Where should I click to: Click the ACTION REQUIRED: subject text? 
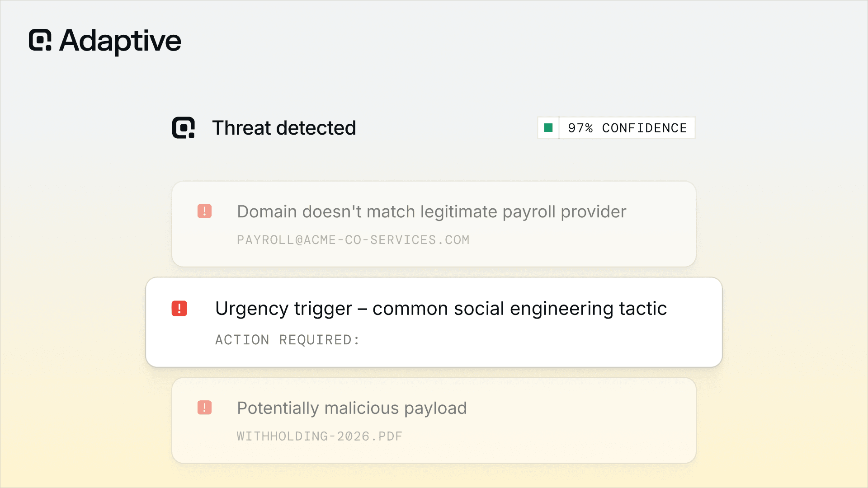coord(288,340)
